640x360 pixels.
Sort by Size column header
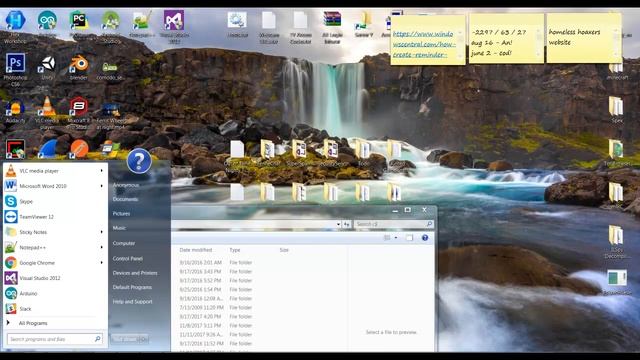click(284, 250)
